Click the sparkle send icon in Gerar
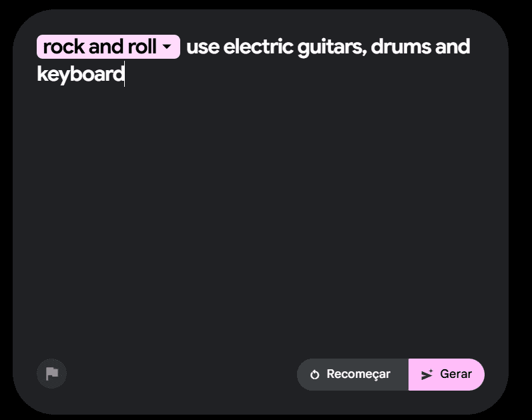This screenshot has height=420, width=532. pos(427,375)
